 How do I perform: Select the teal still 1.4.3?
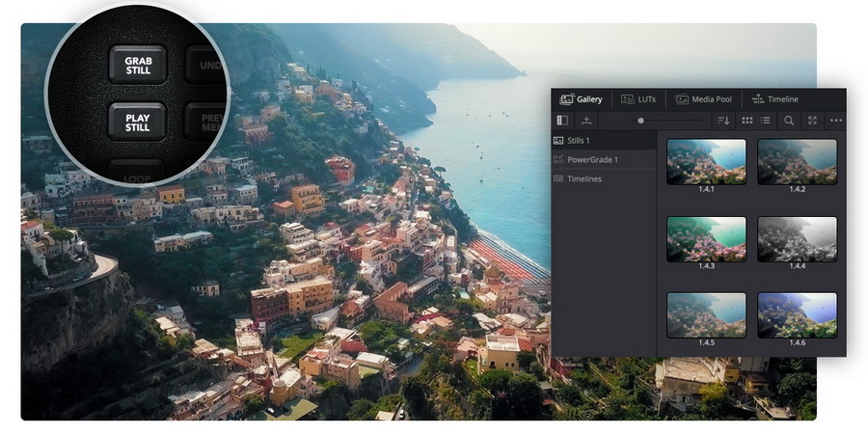click(x=706, y=238)
